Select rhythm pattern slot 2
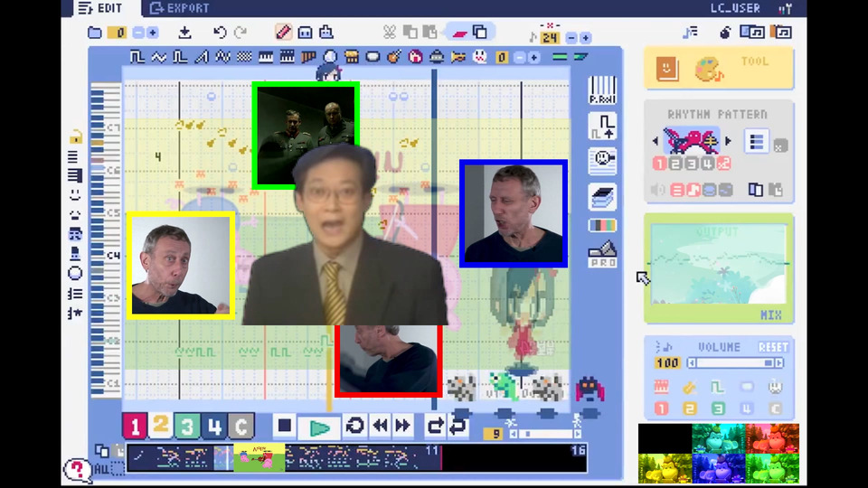The width and height of the screenshot is (868, 488). pos(675,164)
